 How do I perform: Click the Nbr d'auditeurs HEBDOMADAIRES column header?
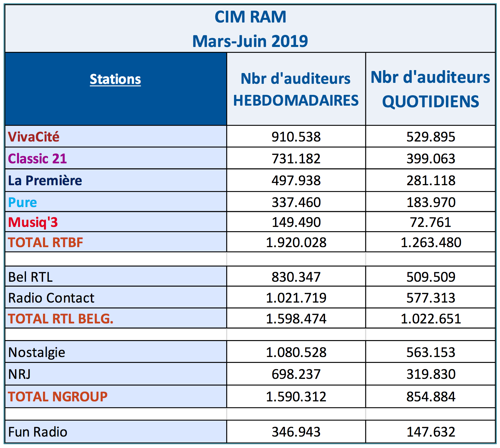click(x=296, y=89)
